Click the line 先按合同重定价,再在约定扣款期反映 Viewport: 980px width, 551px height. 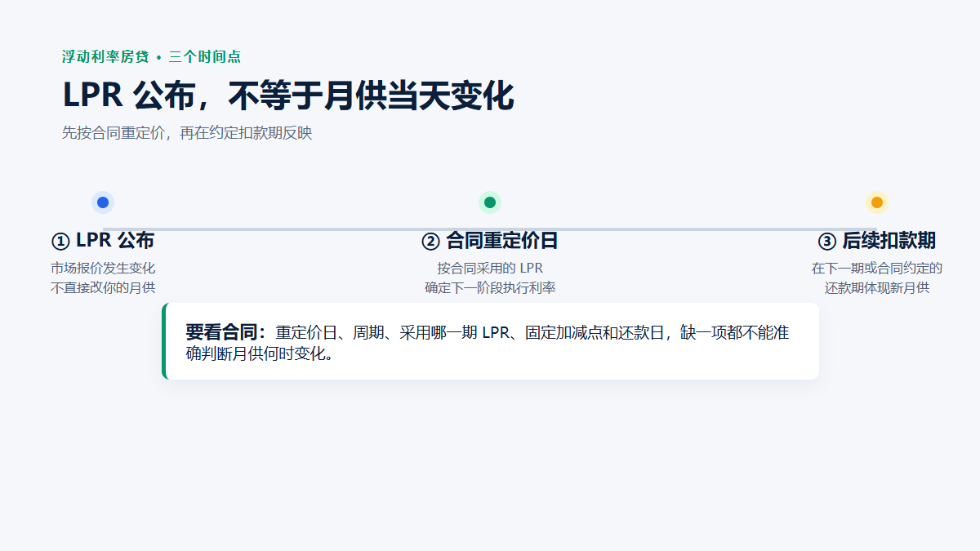[x=187, y=133]
